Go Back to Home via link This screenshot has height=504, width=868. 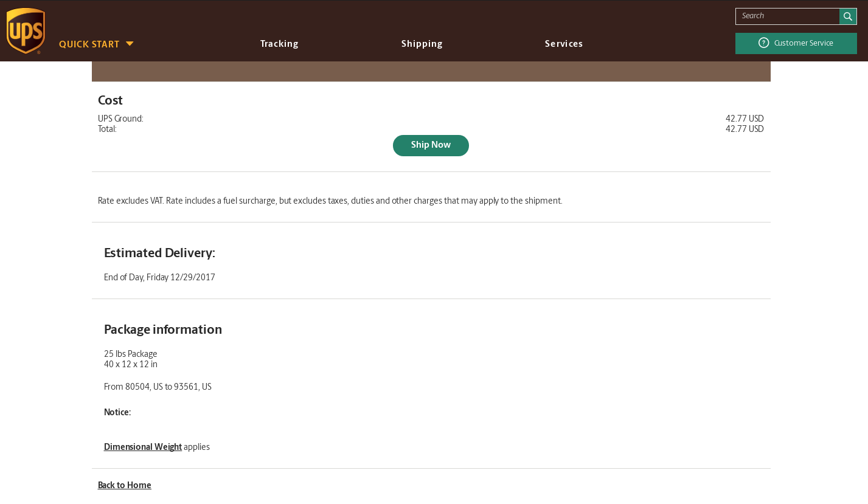(x=125, y=485)
